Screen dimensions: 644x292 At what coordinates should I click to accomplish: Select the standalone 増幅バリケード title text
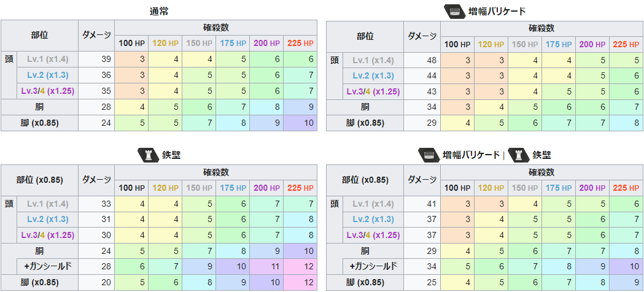click(497, 12)
